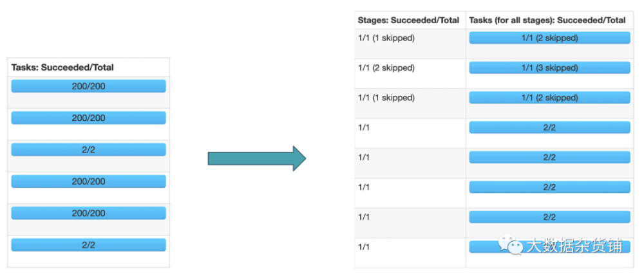Click the last 2/2 bar in left table
This screenshot has height=274, width=644.
point(88,245)
